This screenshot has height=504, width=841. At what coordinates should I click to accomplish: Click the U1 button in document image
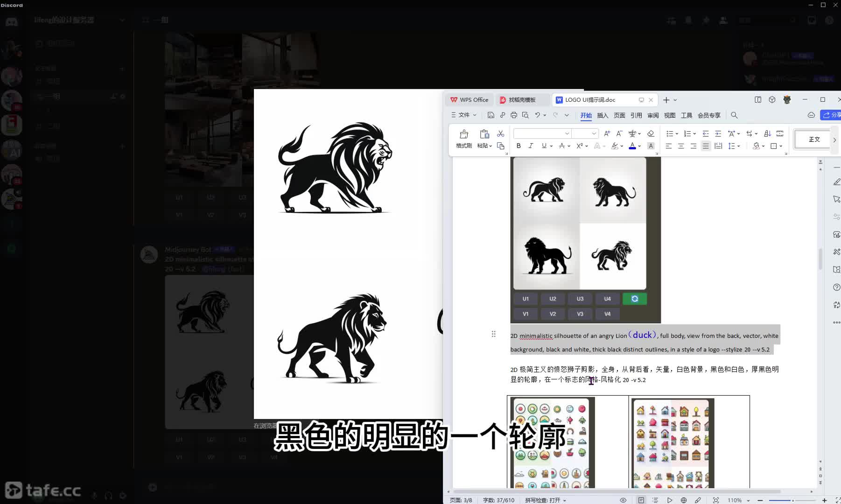pyautogui.click(x=526, y=299)
